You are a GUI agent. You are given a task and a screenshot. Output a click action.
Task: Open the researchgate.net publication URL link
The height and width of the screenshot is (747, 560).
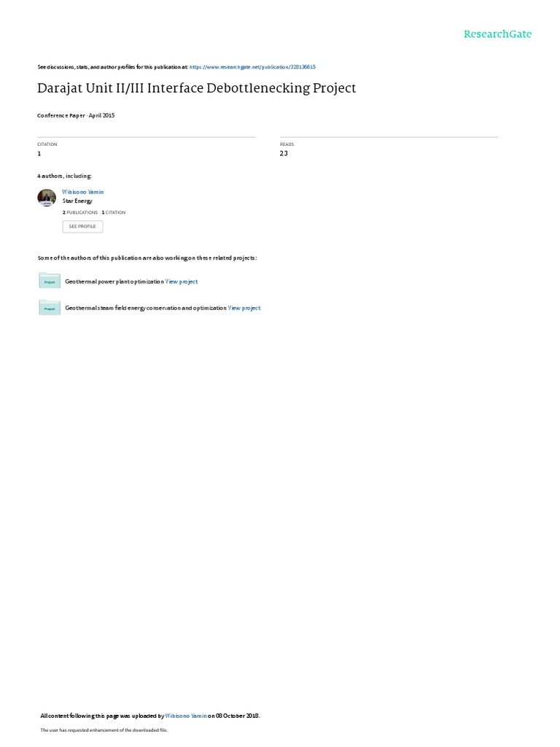pos(252,67)
